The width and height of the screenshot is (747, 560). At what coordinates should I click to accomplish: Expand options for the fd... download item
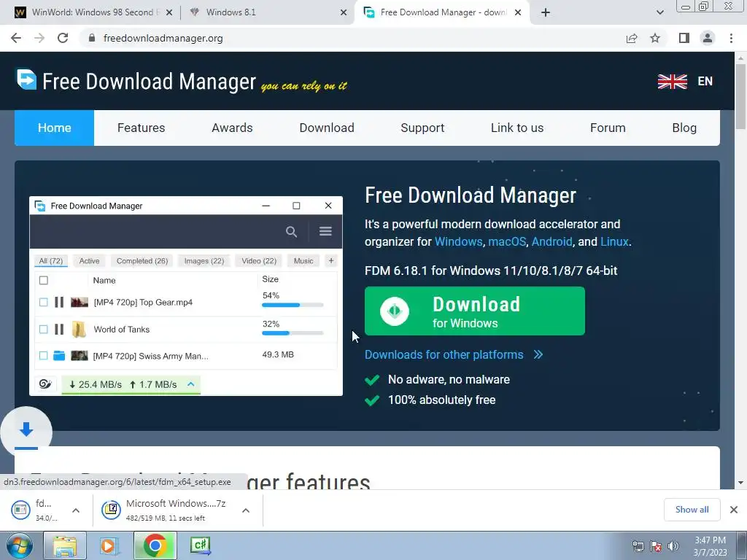point(76,510)
